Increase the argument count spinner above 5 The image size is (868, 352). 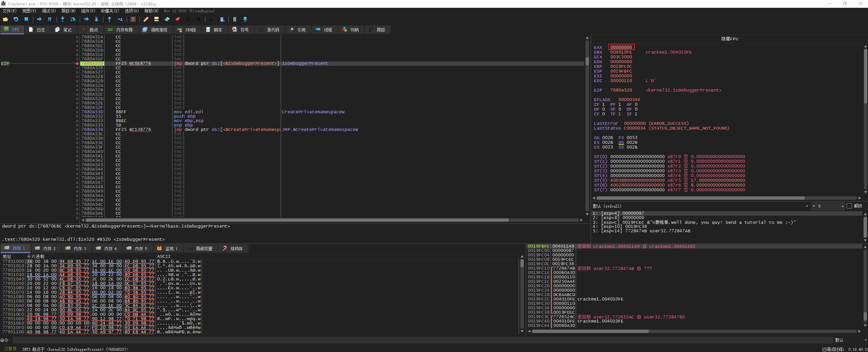point(843,205)
